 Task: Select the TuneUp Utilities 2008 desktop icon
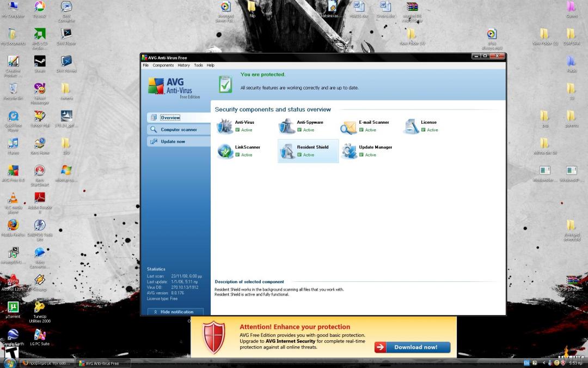[40, 312]
